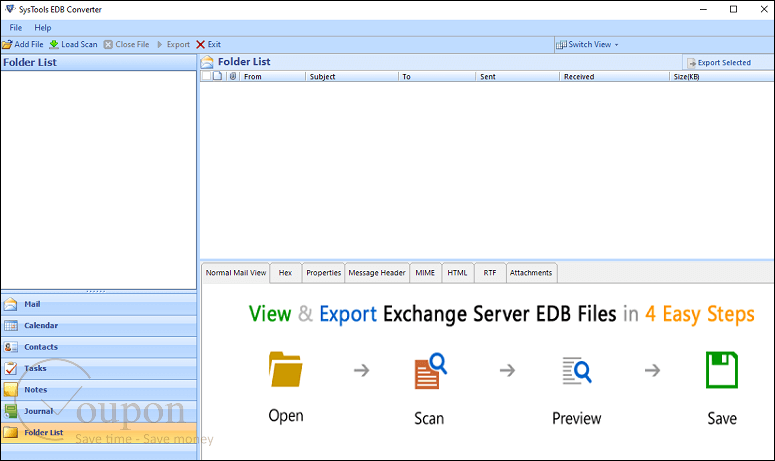Select the Contacts navigation label
775x461 pixels.
41,347
